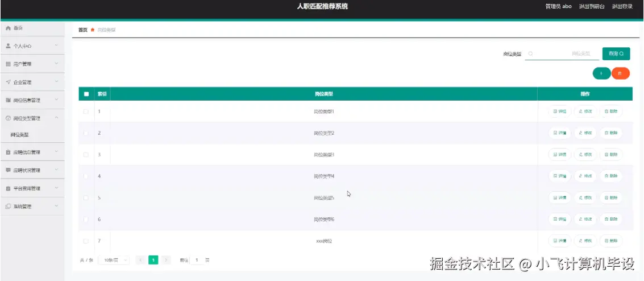
Task: Expand the 企业管理 sidebar chevron
Action: (57, 82)
